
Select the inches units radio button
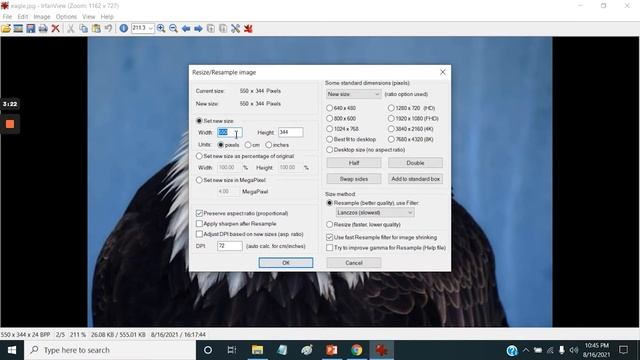[269, 145]
